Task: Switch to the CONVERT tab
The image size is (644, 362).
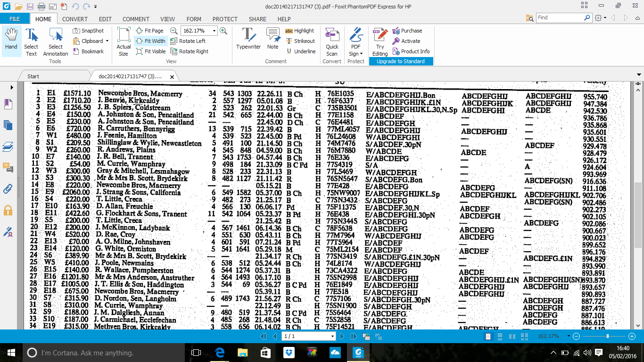Action: click(75, 19)
